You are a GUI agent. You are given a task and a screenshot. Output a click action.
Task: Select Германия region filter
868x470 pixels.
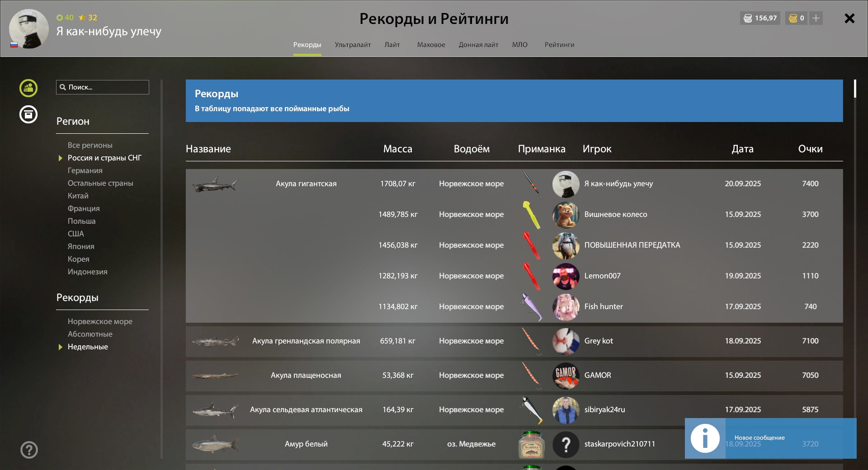tap(85, 170)
